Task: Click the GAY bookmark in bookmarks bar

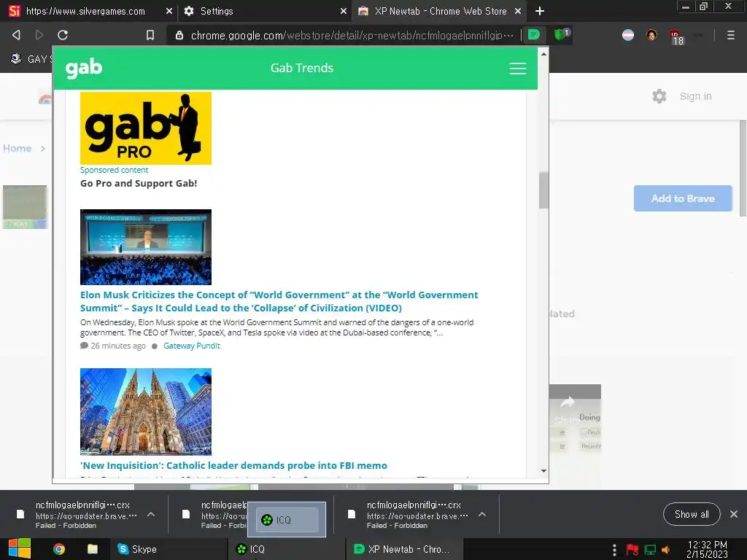Action: pos(29,59)
